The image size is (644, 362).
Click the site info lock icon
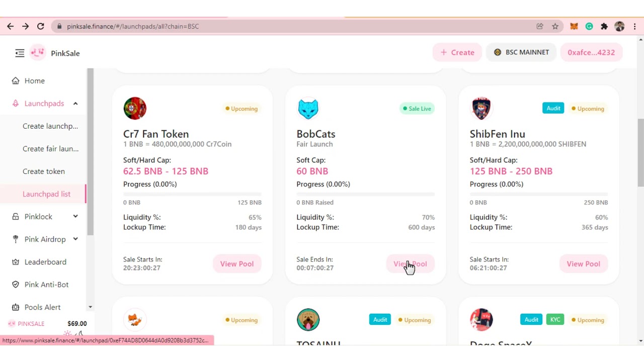[60, 26]
